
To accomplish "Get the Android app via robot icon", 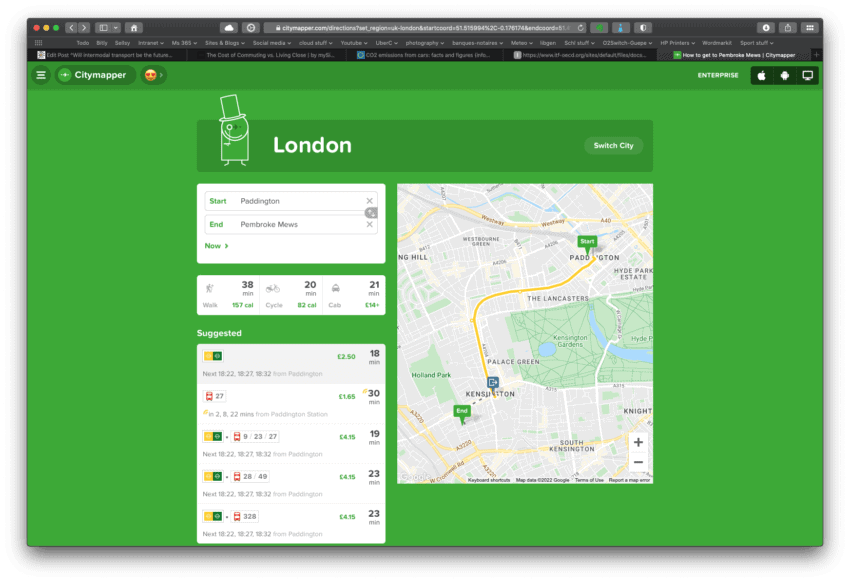I will [784, 75].
